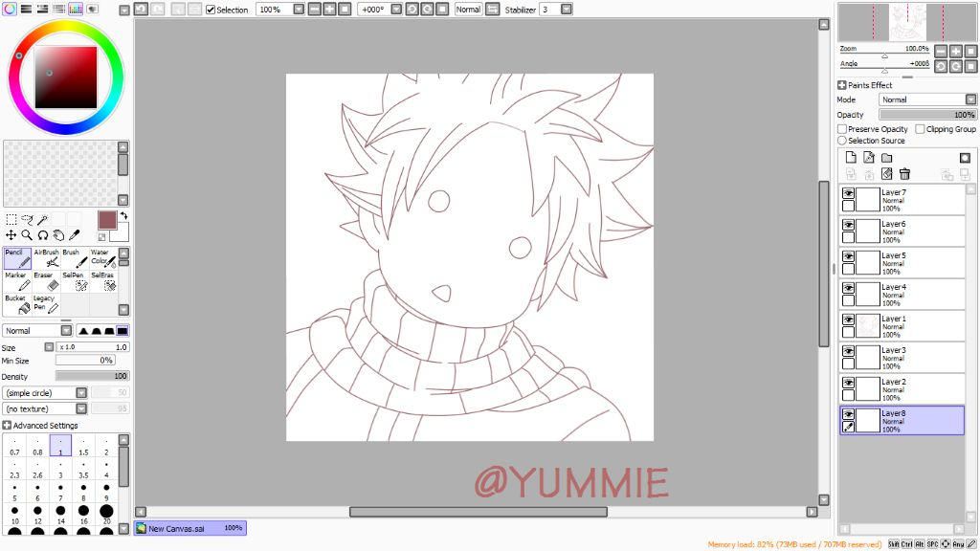The image size is (980, 551).
Task: Select the Bucket tool
Action: pyautogui.click(x=17, y=304)
